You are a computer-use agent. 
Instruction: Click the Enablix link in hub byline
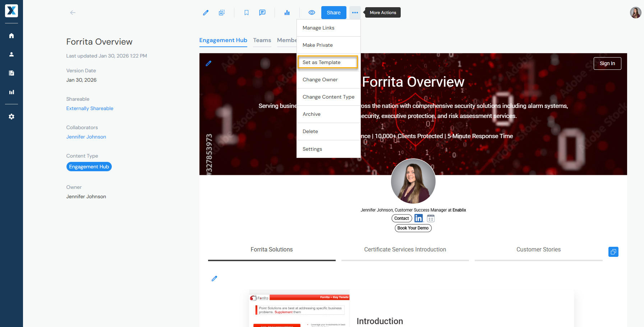[x=459, y=210]
